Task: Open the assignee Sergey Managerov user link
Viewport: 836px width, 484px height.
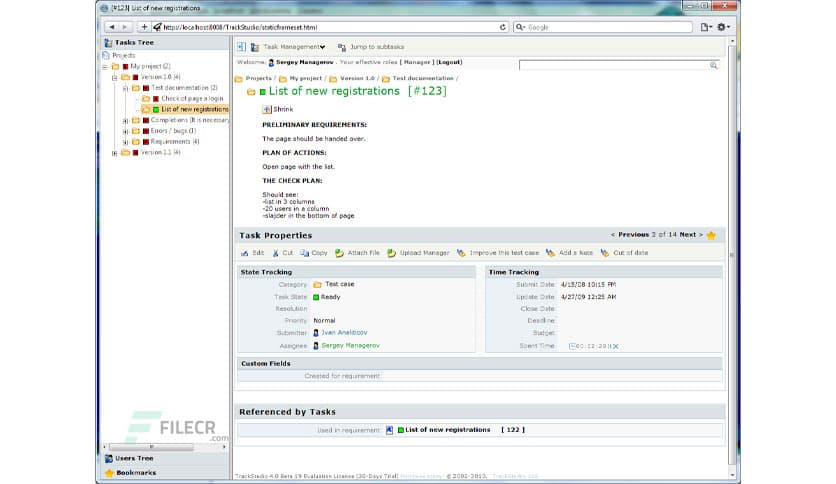Action: 350,345
